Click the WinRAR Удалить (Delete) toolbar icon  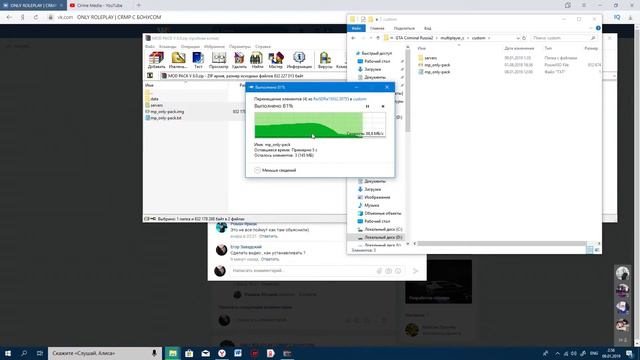tap(239, 60)
